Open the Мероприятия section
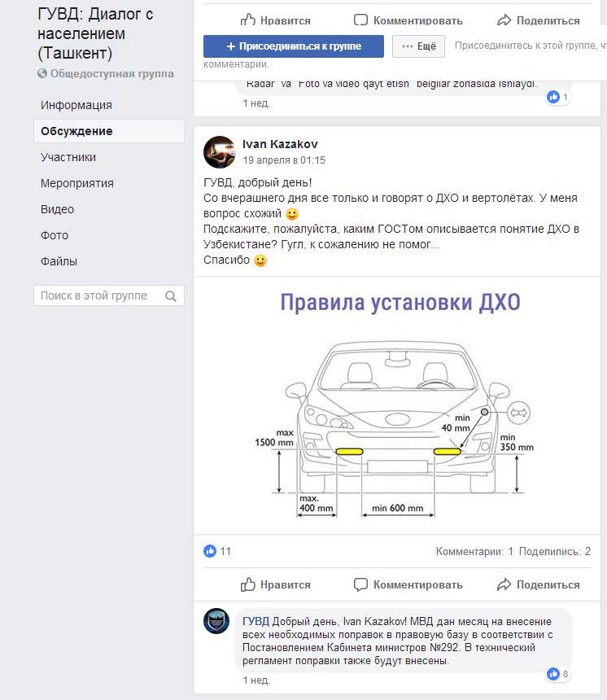This screenshot has width=607, height=700. tap(77, 183)
